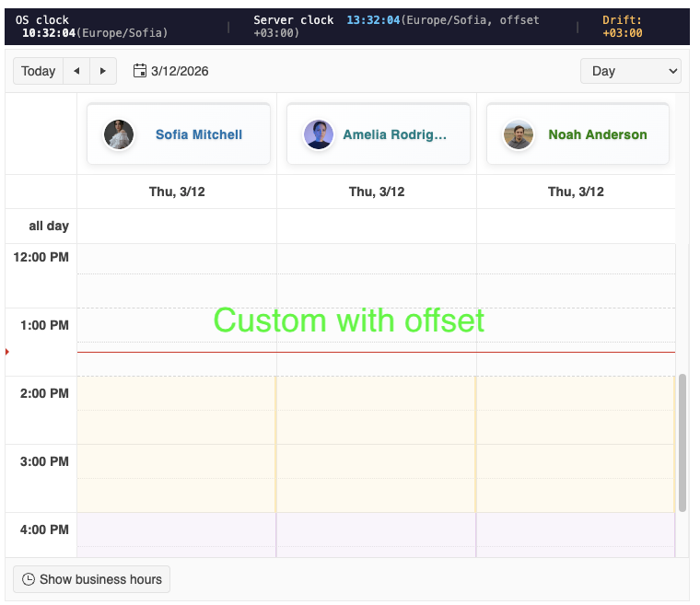Click Amelia Rodriguez name label
This screenshot has height=605, width=700.
tap(394, 134)
